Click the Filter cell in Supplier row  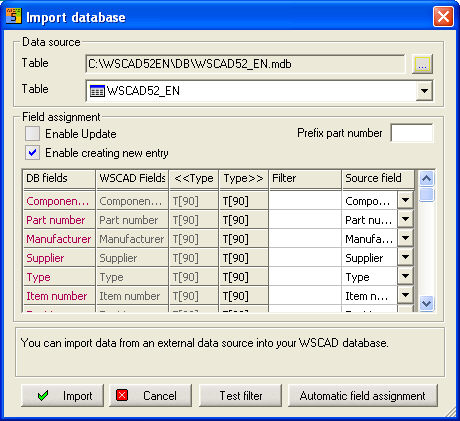point(305,258)
